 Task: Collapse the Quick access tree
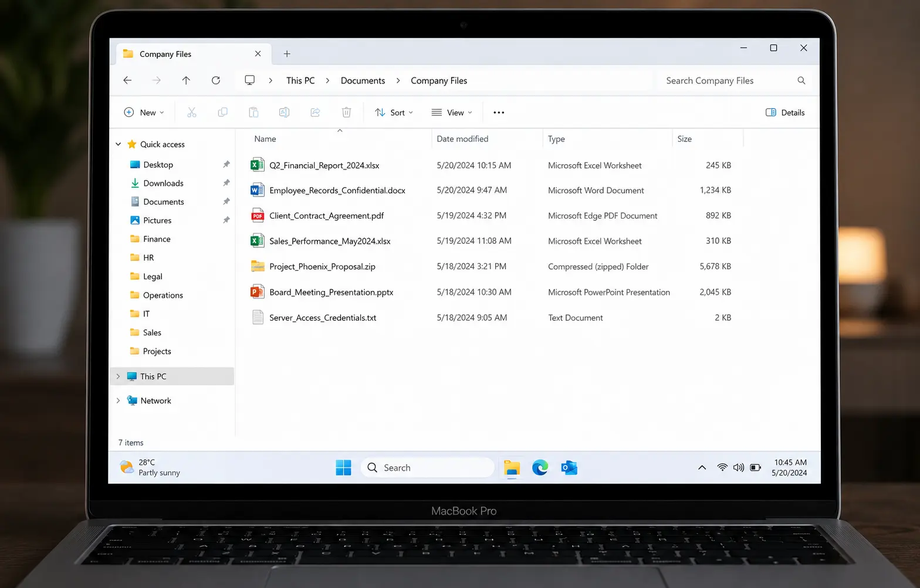point(118,144)
